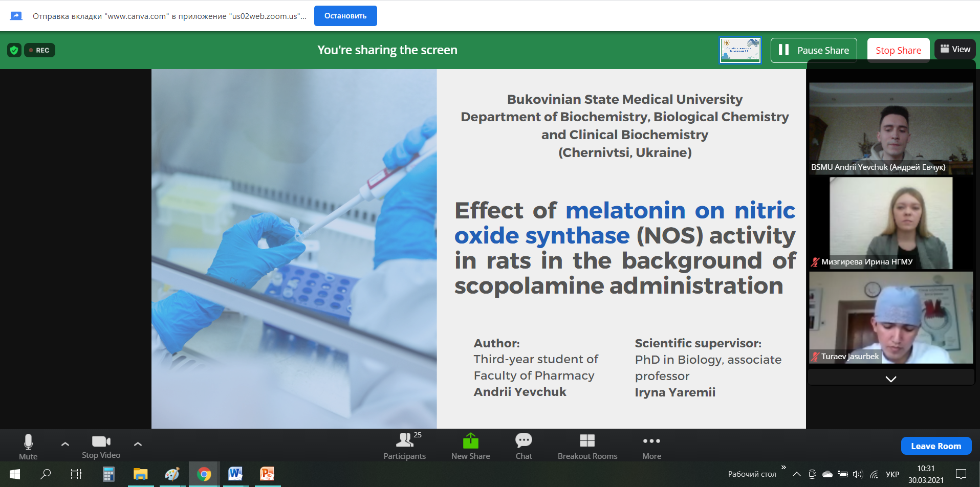Image resolution: width=980 pixels, height=487 pixels.
Task: Click Leave Room button
Action: pyautogui.click(x=936, y=446)
